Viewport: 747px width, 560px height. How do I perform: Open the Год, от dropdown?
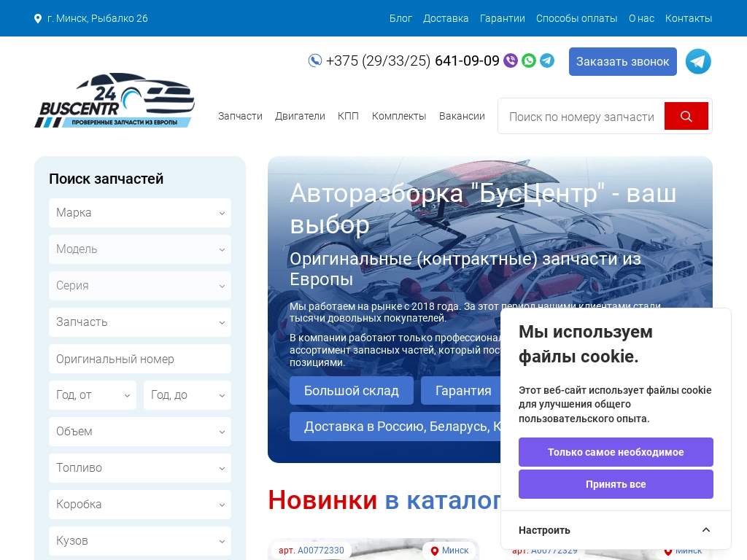93,395
